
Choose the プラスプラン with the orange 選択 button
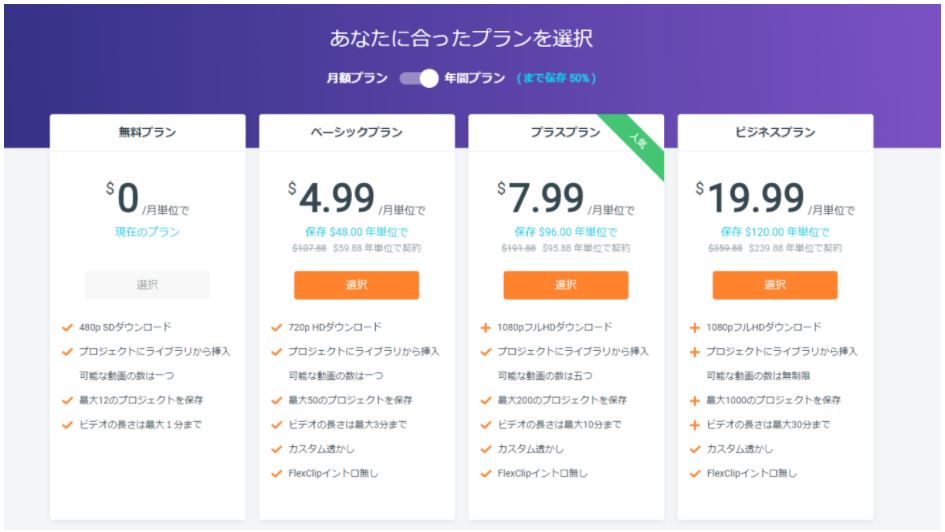click(565, 285)
